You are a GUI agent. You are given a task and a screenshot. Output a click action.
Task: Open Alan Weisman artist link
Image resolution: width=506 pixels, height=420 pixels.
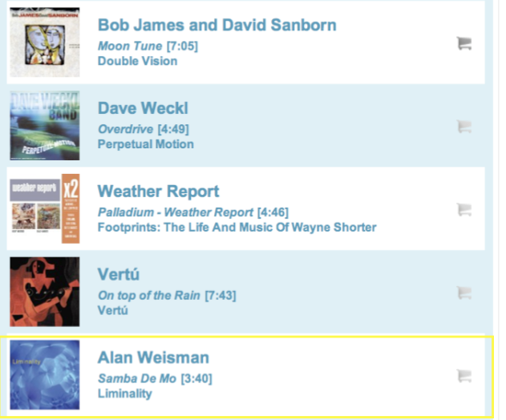(153, 357)
